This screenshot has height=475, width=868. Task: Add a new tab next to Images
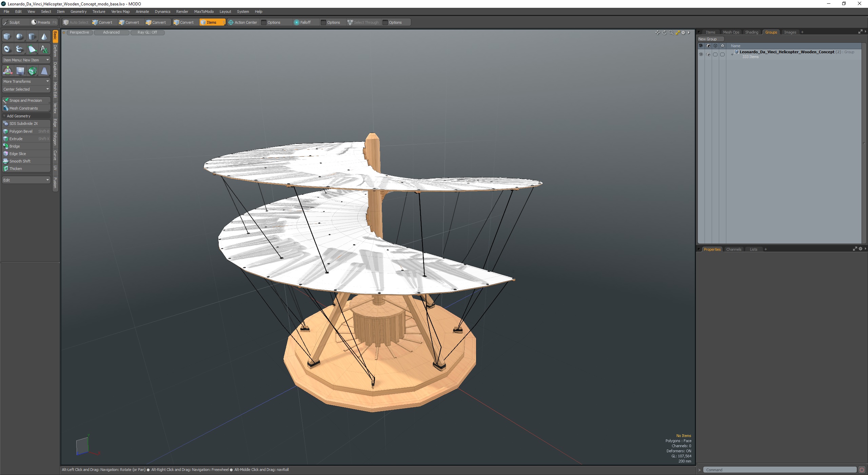click(802, 32)
